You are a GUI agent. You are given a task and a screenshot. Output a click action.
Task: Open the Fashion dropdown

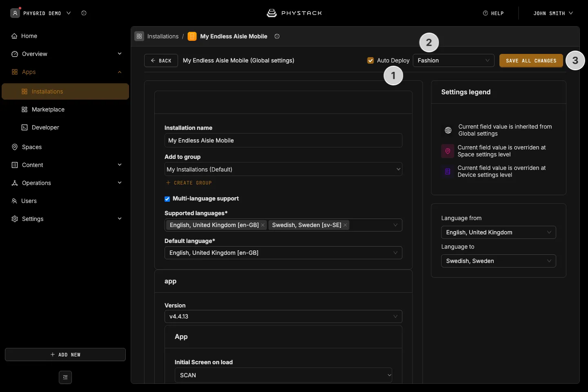454,60
